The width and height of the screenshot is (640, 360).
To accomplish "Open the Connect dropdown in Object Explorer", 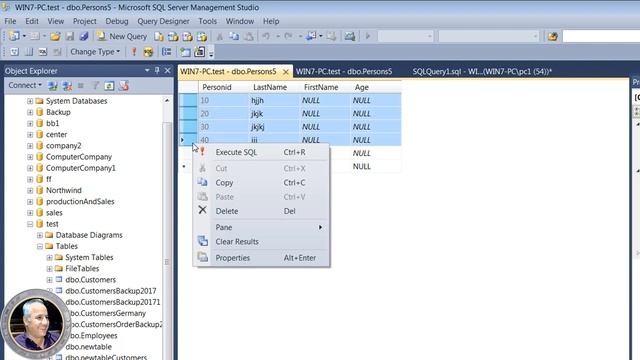I will [25, 85].
